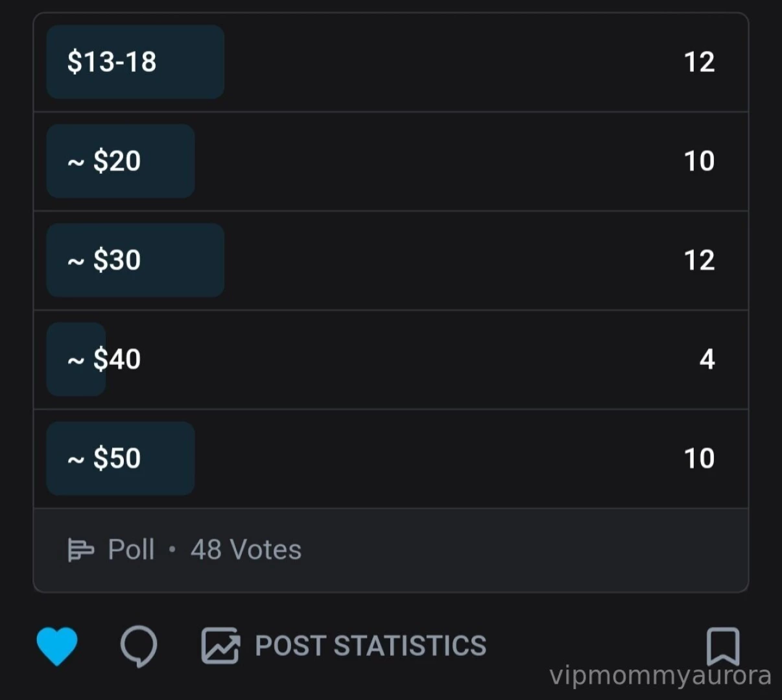
Task: Open comments with the speech bubble icon
Action: [139, 646]
